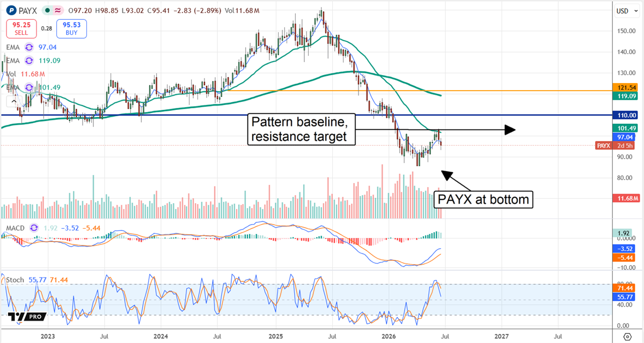Click the 0.28 spread value

click(x=46, y=29)
